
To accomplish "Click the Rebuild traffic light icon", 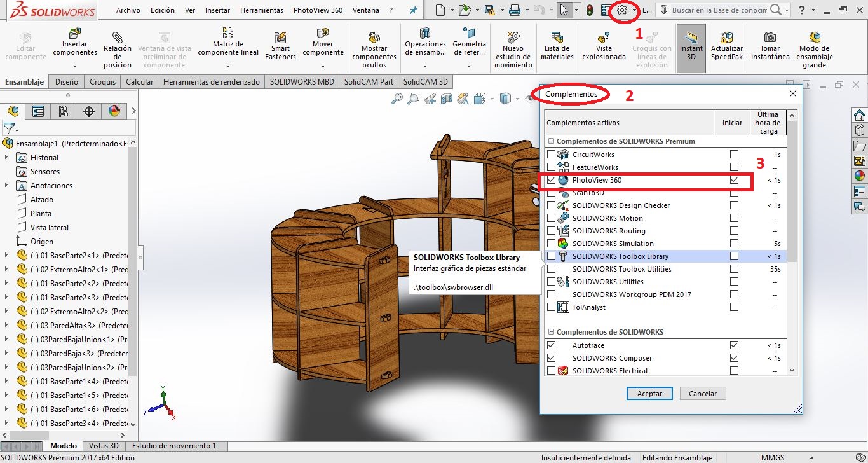I will pyautogui.click(x=589, y=10).
